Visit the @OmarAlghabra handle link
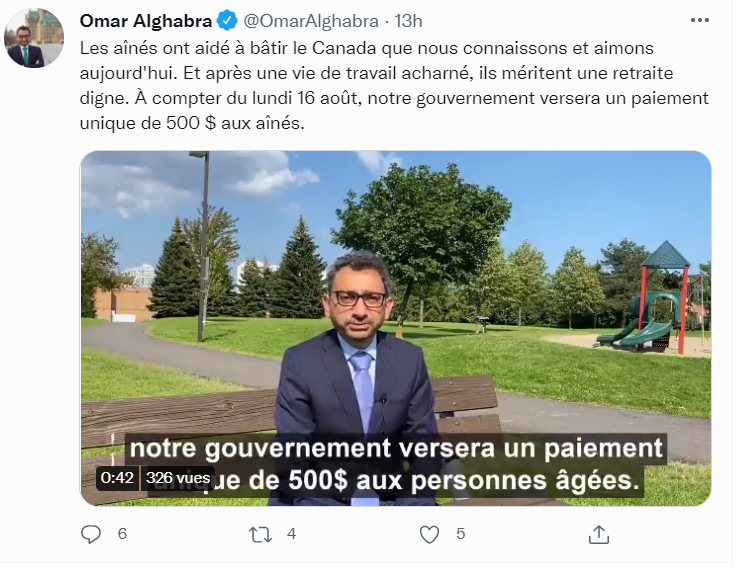This screenshot has width=743, height=568. (311, 21)
